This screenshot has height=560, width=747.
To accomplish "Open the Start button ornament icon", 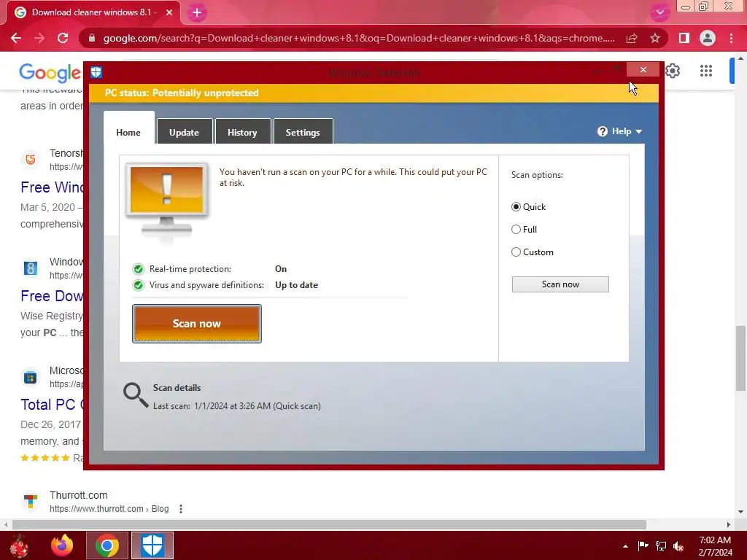I will pyautogui.click(x=19, y=545).
